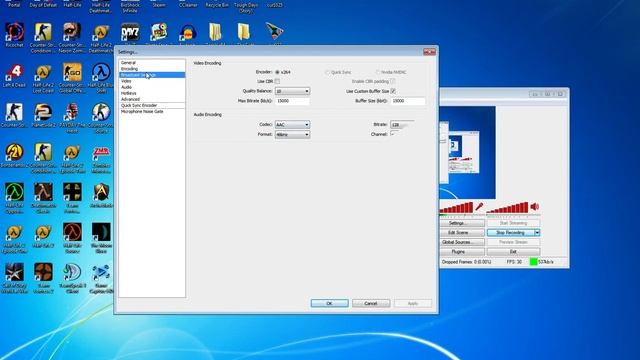
Task: Open the Half-Life 2 Lost Coast shortcut
Action: [x=43, y=78]
